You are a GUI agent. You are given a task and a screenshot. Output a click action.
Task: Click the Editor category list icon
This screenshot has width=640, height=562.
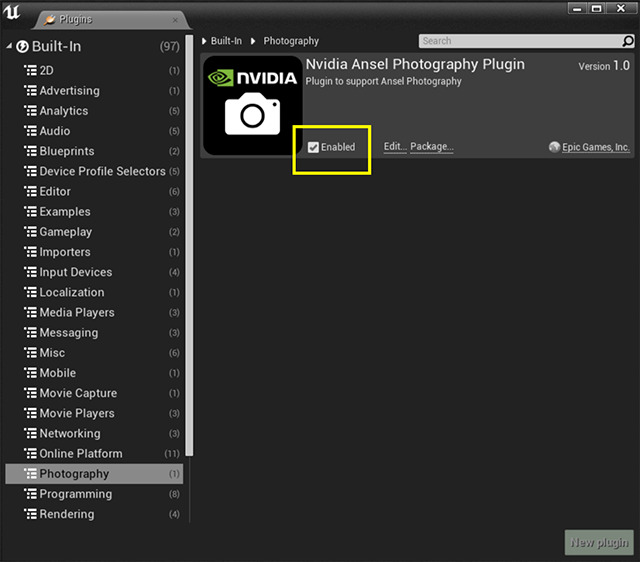(31, 191)
